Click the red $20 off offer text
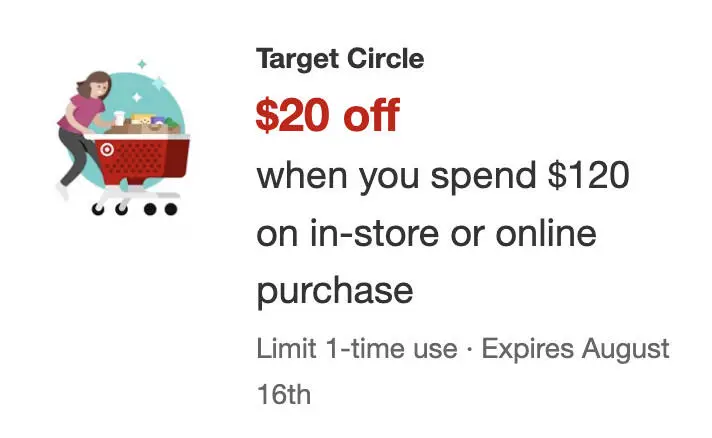The width and height of the screenshot is (712, 438). [x=327, y=117]
